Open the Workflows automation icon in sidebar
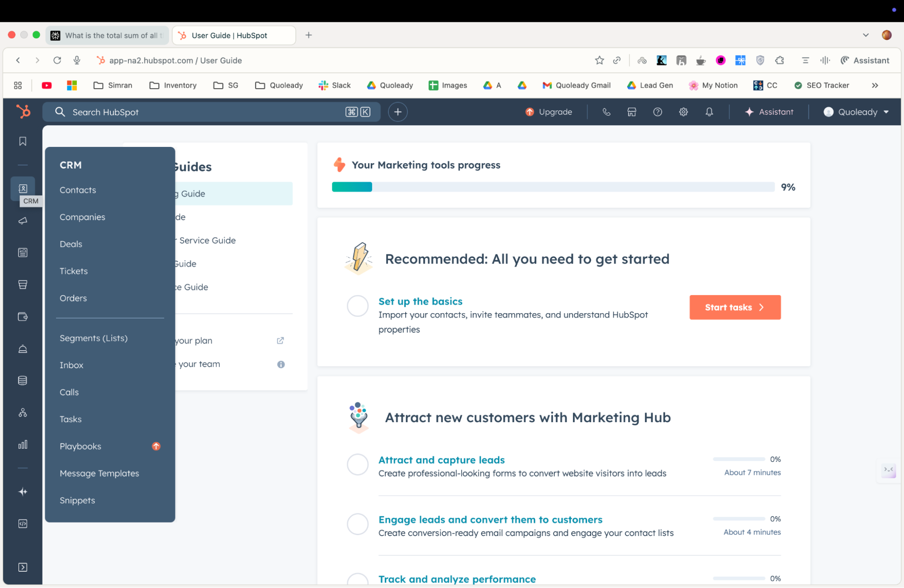904x588 pixels. [x=23, y=412]
